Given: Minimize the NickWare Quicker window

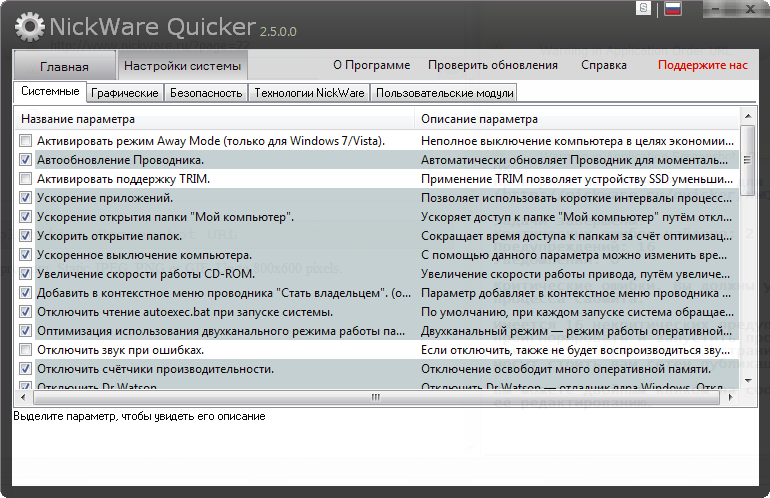Looking at the screenshot, I should 715,9.
